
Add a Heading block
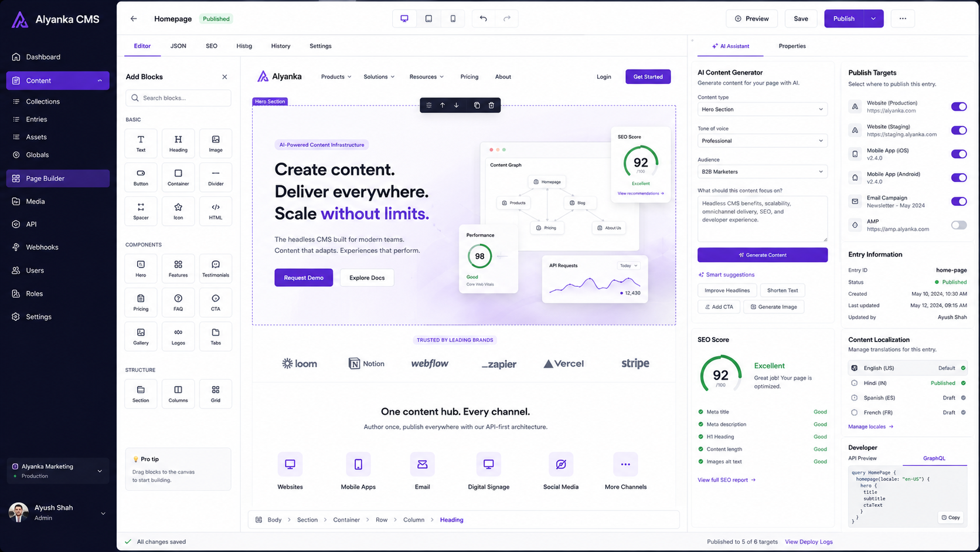[x=178, y=144]
